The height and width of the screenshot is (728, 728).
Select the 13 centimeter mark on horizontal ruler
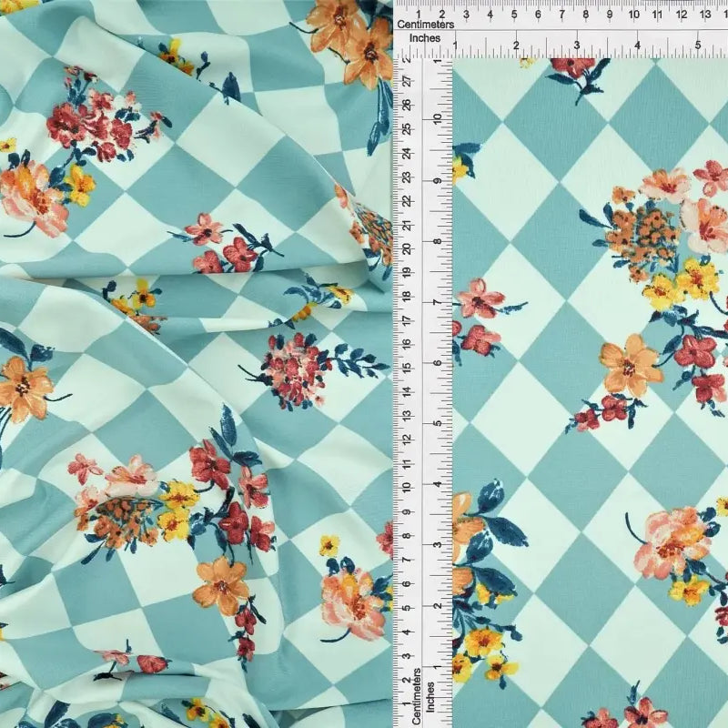705,15
